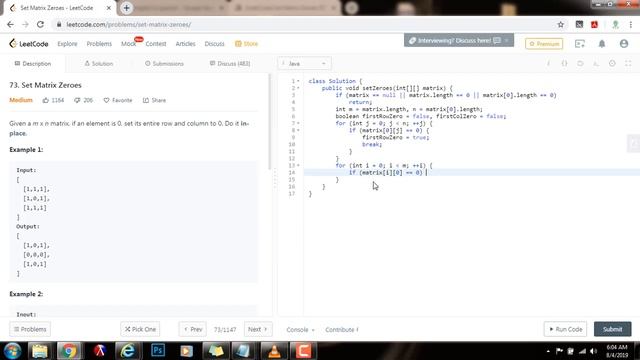Image resolution: width=640 pixels, height=360 pixels.
Task: Go to Prev problem
Action: coord(193,329)
